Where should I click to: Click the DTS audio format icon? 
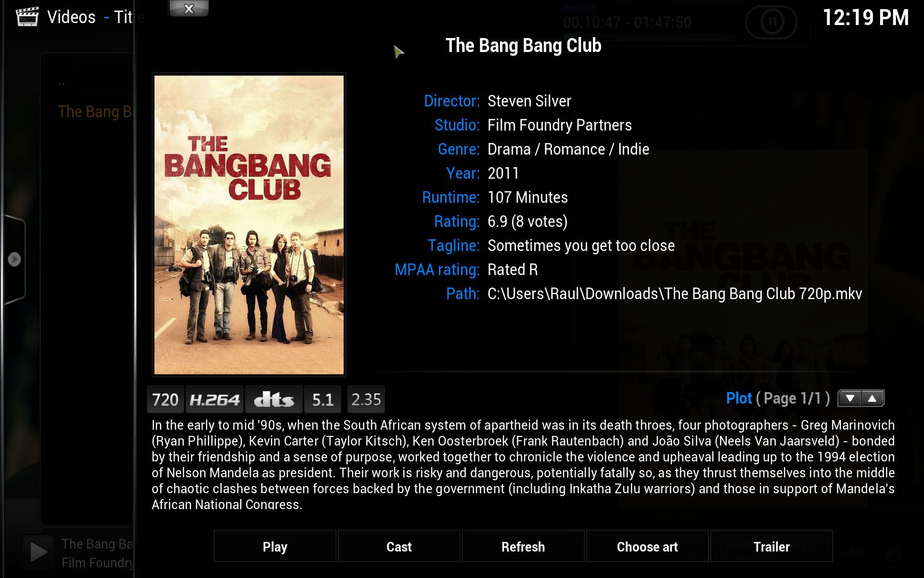tap(273, 399)
